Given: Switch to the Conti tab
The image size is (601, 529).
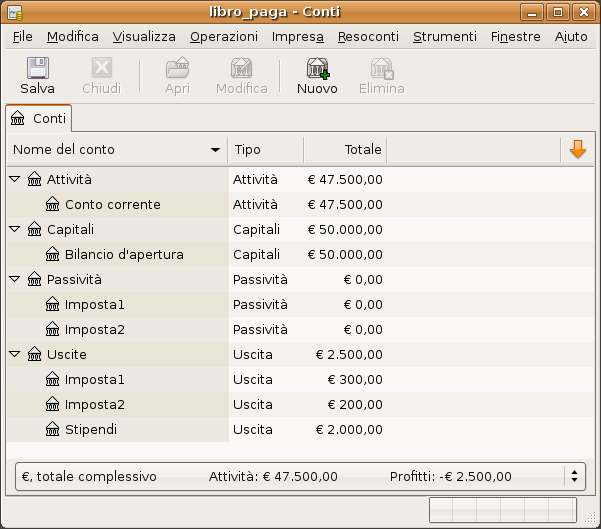Looking at the screenshot, I should click(39, 118).
